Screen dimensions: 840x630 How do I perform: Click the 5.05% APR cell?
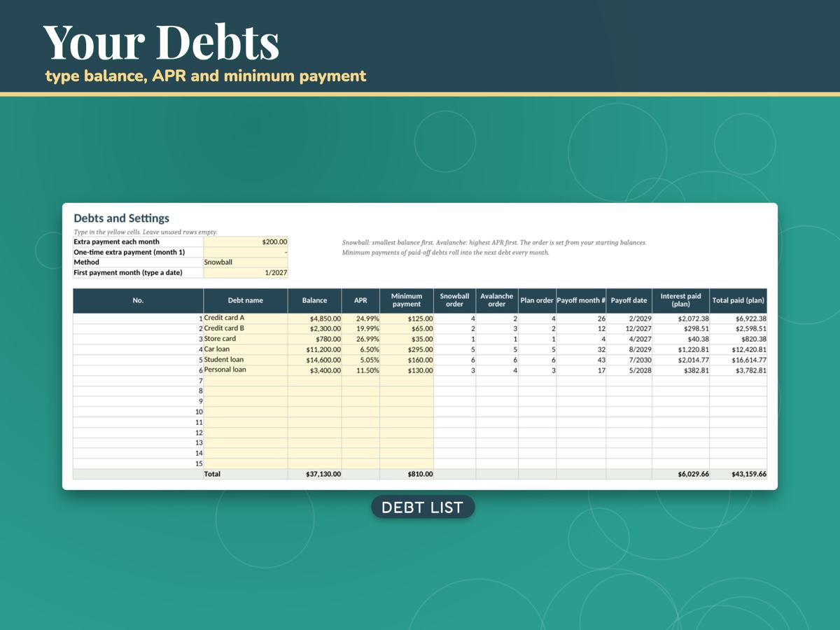click(360, 360)
